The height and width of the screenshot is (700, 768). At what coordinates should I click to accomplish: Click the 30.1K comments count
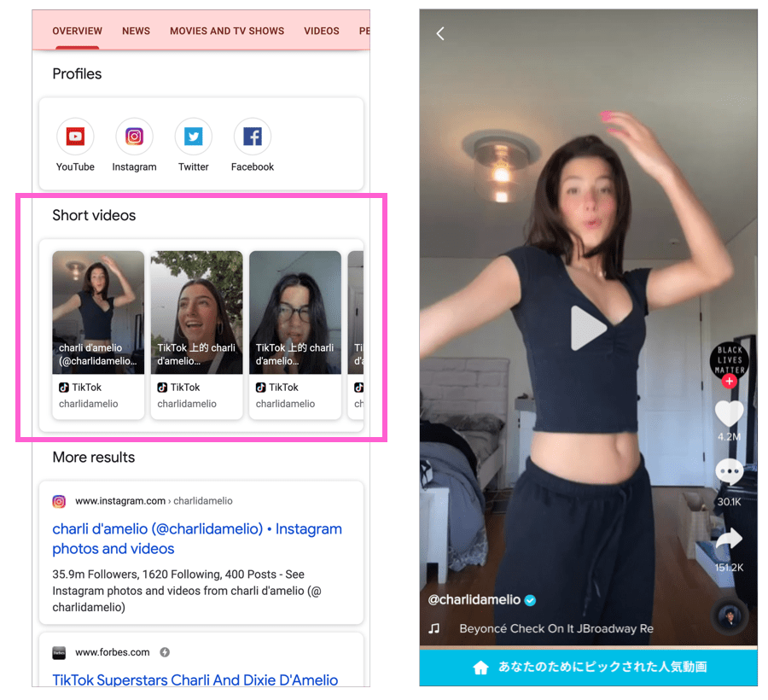pos(730,502)
